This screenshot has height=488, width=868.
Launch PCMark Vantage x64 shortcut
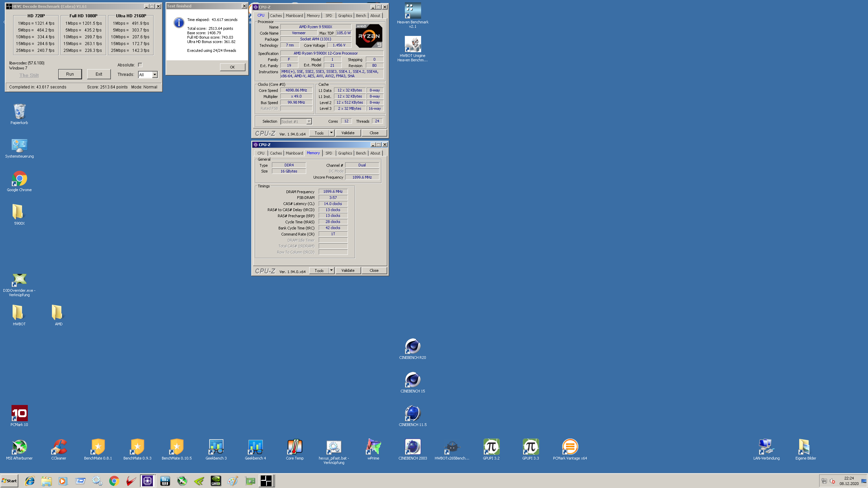tap(570, 449)
